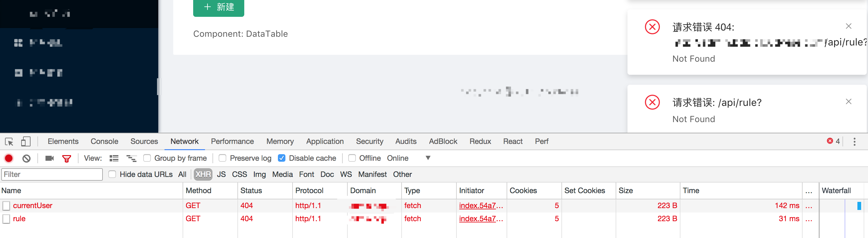Screen dimensions: 868x238
Task: Filter requests by WS type
Action: (346, 174)
